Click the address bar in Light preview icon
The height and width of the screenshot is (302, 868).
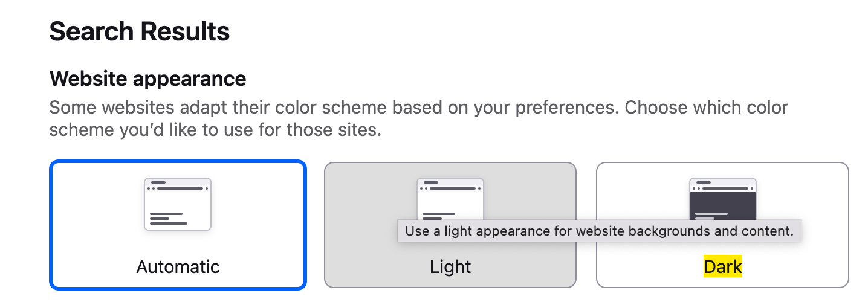pos(453,188)
